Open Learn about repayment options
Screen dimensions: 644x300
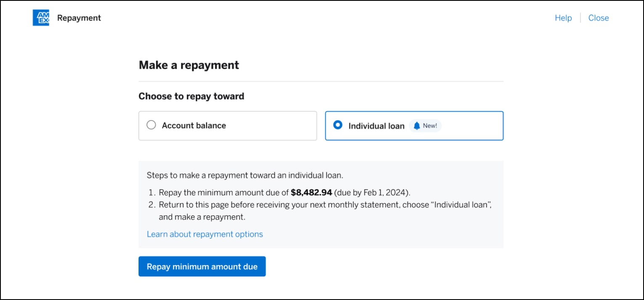coord(205,234)
